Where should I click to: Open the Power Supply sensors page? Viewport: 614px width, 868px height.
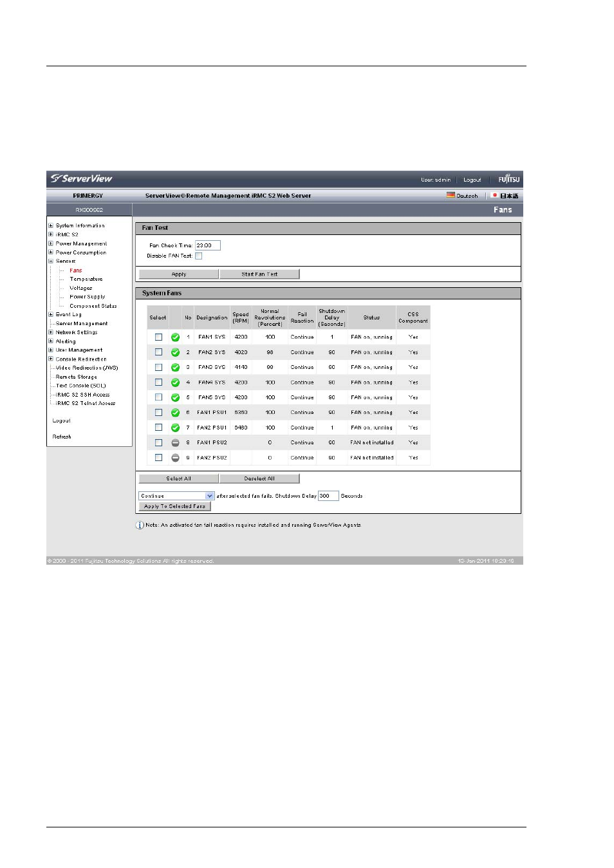pyautogui.click(x=88, y=297)
